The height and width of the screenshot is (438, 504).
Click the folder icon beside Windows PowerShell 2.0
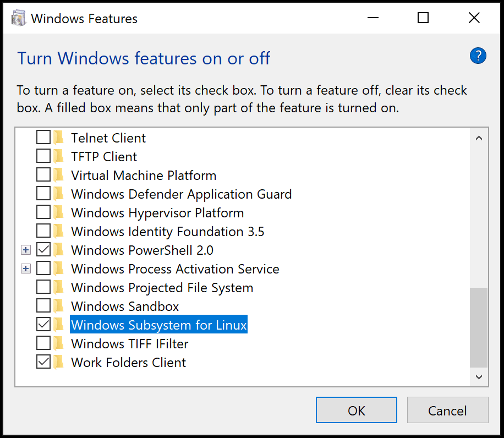point(58,250)
